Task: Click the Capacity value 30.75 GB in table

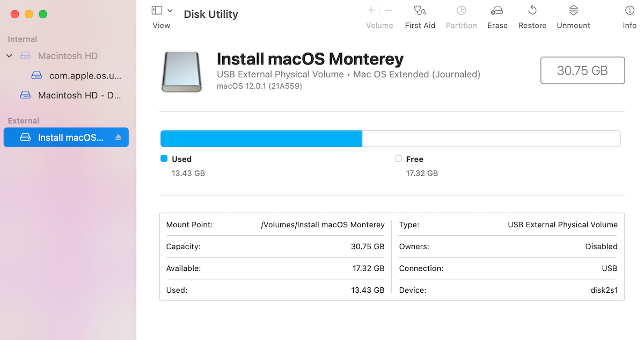Action: (x=368, y=247)
